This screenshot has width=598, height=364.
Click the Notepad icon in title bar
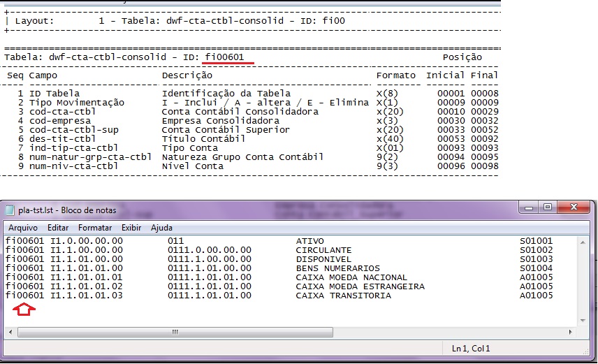(10, 210)
